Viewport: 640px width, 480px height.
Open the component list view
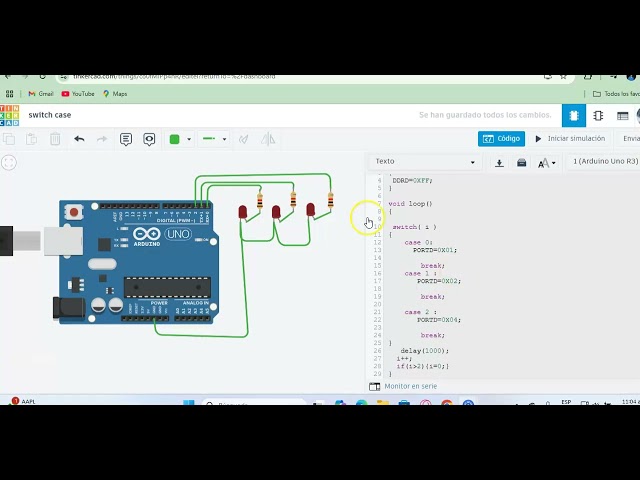[x=623, y=116]
